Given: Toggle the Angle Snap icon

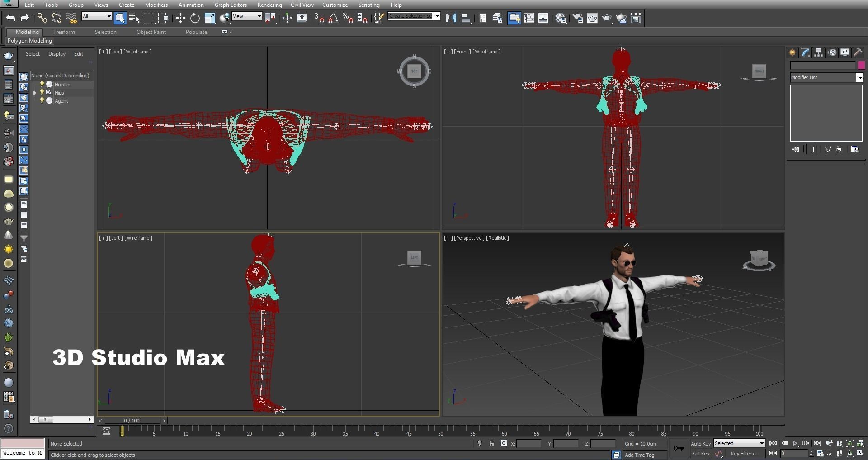Looking at the screenshot, I should [334, 18].
